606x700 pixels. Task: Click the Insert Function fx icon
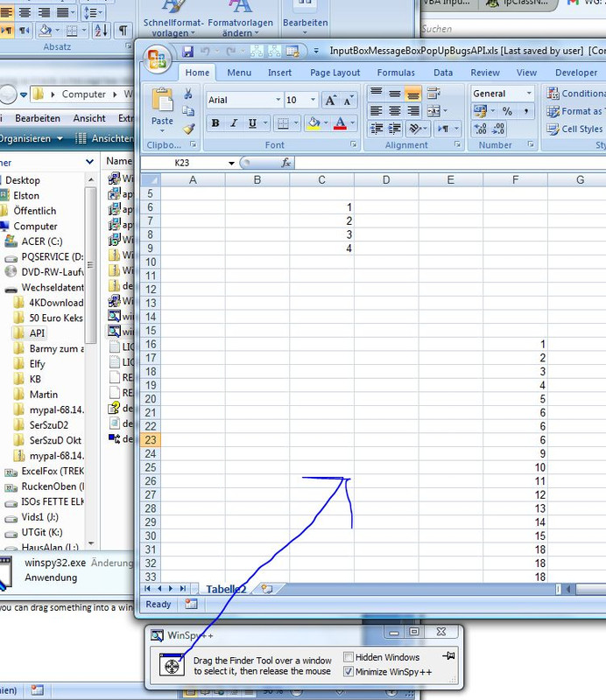[286, 164]
